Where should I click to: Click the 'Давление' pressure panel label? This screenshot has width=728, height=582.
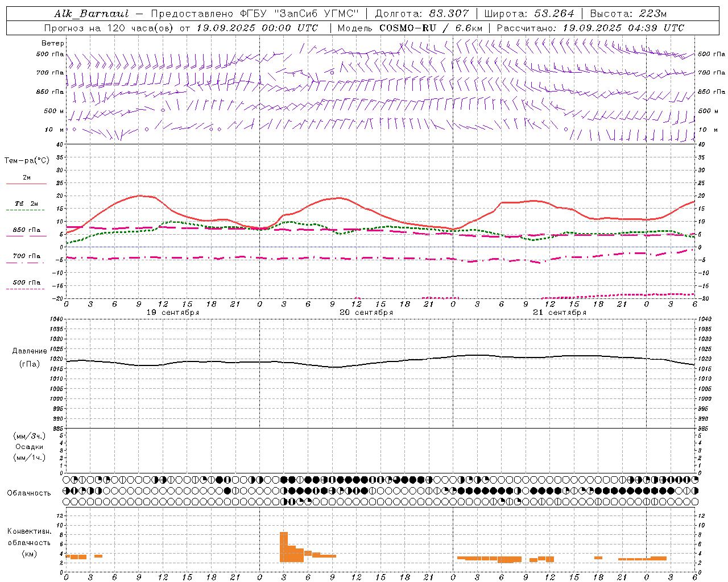tap(30, 351)
